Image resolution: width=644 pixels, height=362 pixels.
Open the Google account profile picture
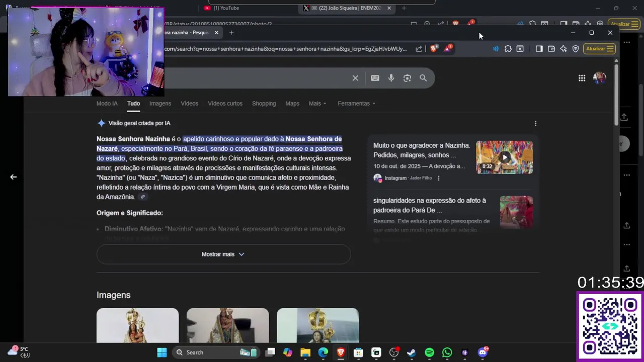coord(599,78)
